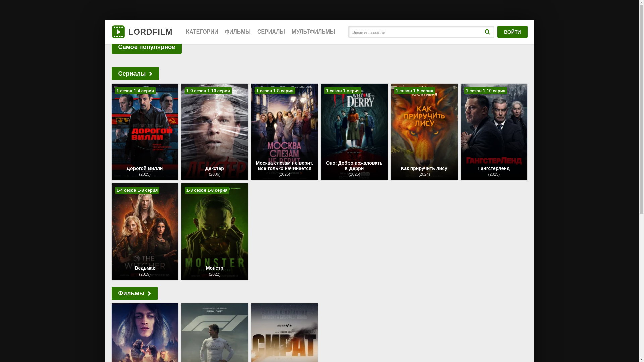The image size is (644, 362).
Task: Click the Ведьмак title text
Action: (x=145, y=268)
